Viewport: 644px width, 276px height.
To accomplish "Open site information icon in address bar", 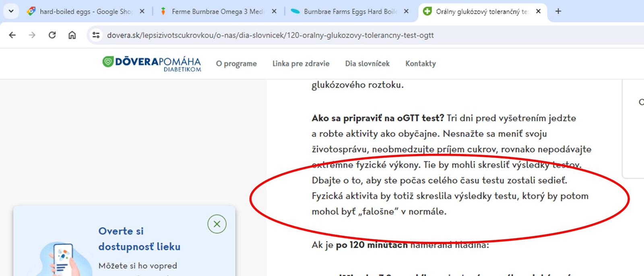I will [96, 35].
